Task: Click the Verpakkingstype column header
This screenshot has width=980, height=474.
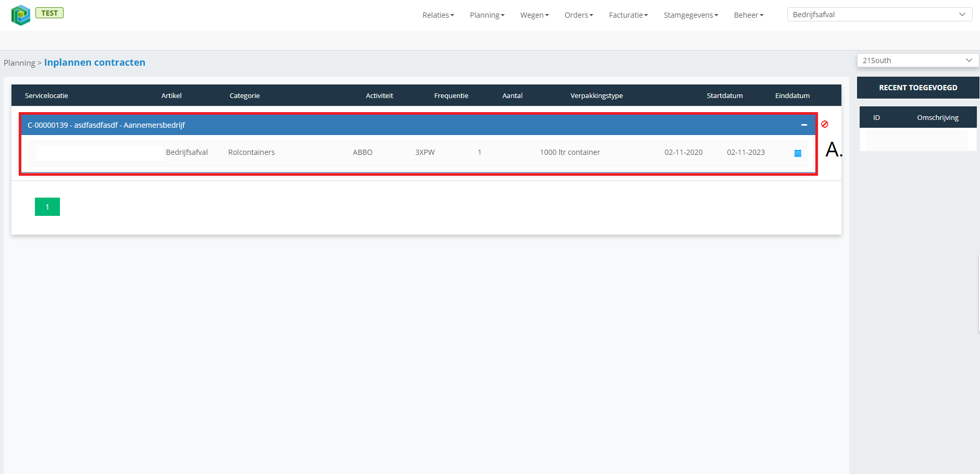Action: (x=597, y=95)
